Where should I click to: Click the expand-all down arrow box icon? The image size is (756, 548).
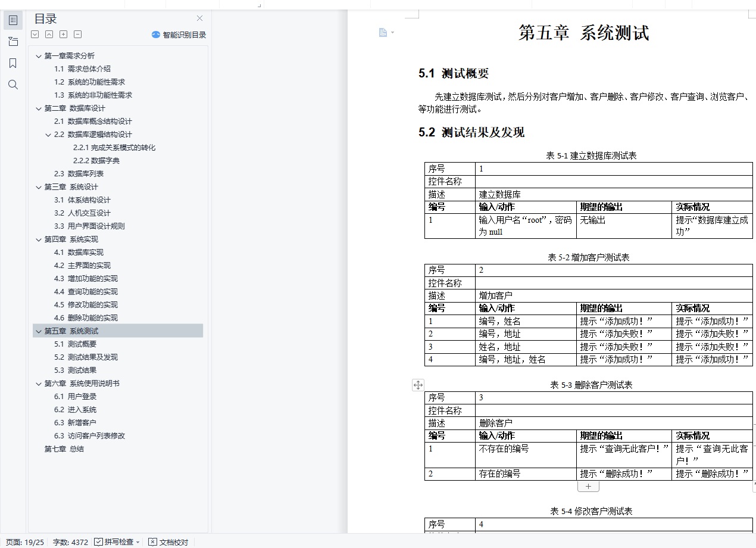click(x=35, y=35)
